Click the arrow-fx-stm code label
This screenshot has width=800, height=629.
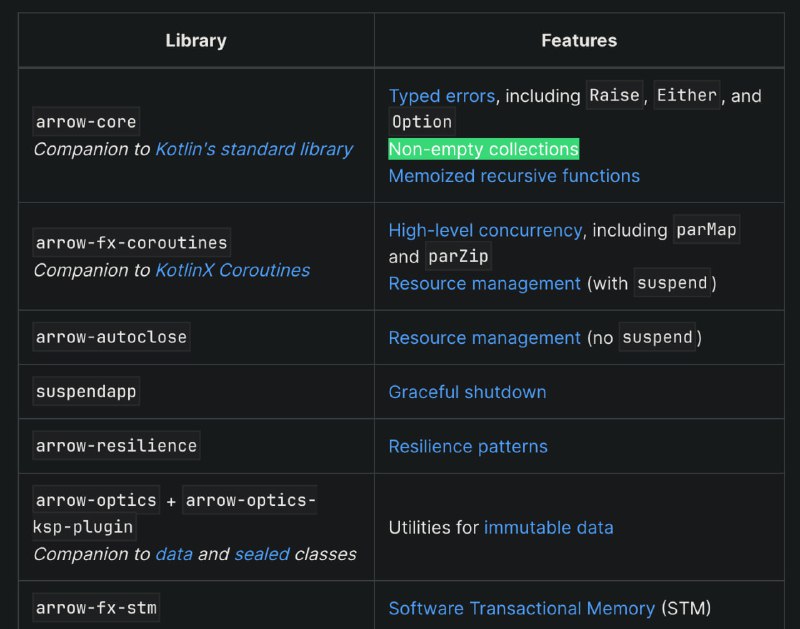click(x=96, y=608)
